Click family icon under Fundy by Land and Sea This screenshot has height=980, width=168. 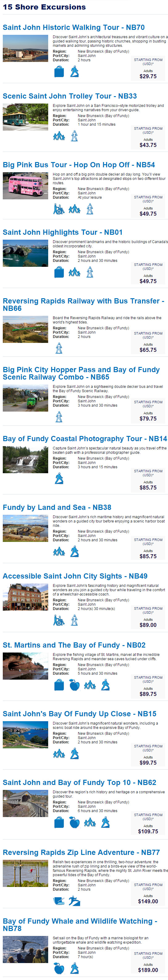pos(59,551)
